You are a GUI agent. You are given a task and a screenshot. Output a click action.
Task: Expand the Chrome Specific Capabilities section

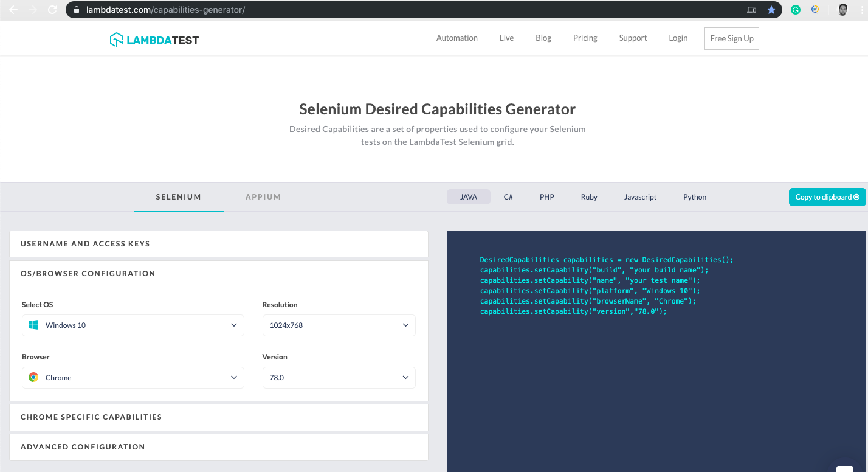tap(219, 417)
